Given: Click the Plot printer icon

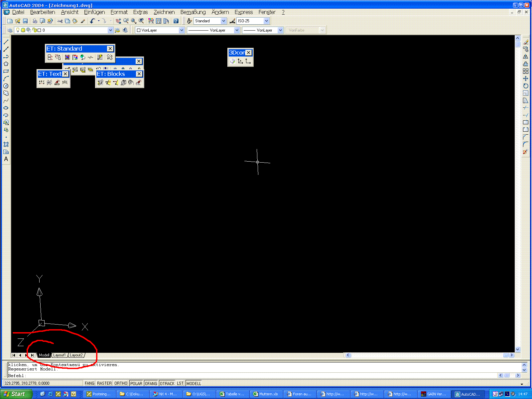Looking at the screenshot, I should [35, 21].
